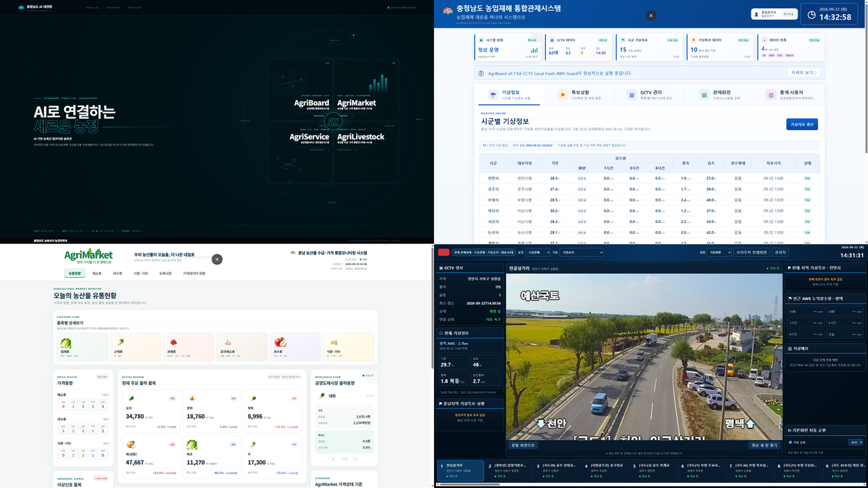
Task: Click the 과채류 tomato category icon
Action: click(173, 343)
